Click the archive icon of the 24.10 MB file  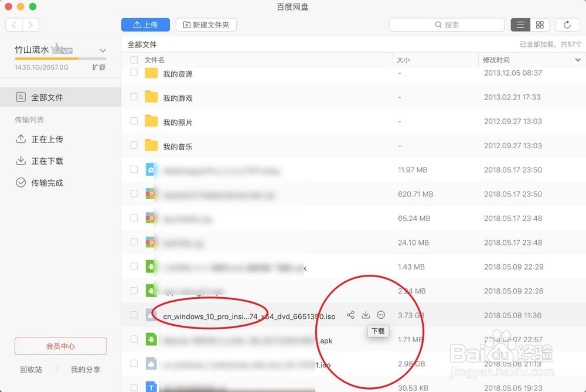[151, 242]
